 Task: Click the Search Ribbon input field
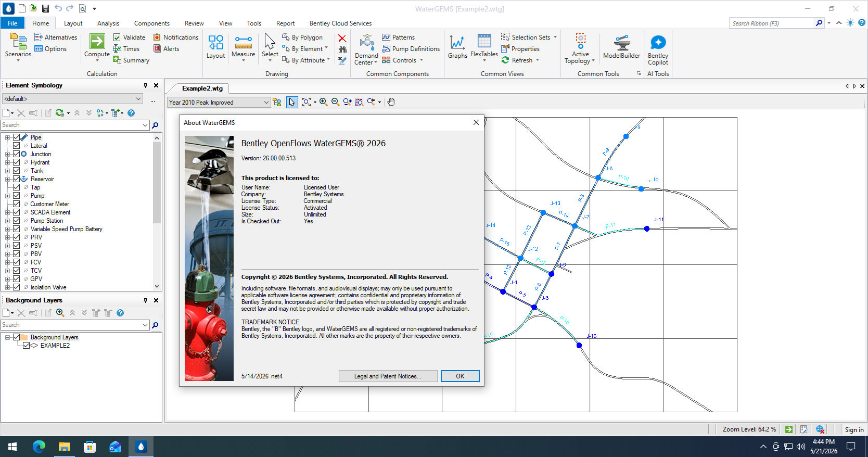point(772,23)
